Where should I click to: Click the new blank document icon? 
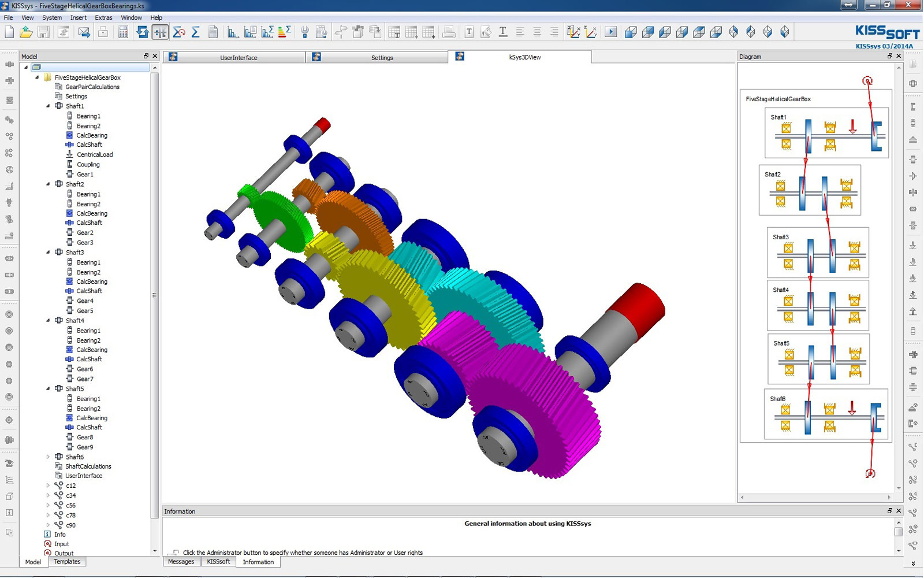coord(9,32)
